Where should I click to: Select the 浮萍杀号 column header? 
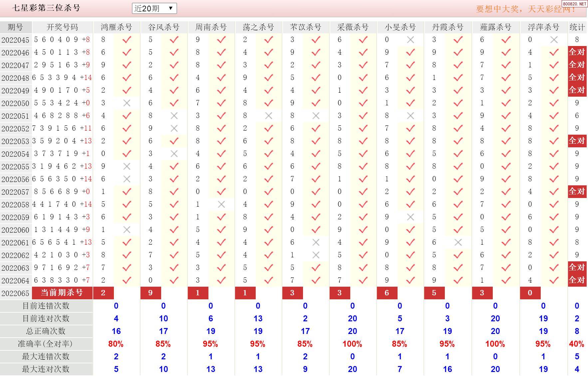pyautogui.click(x=544, y=27)
